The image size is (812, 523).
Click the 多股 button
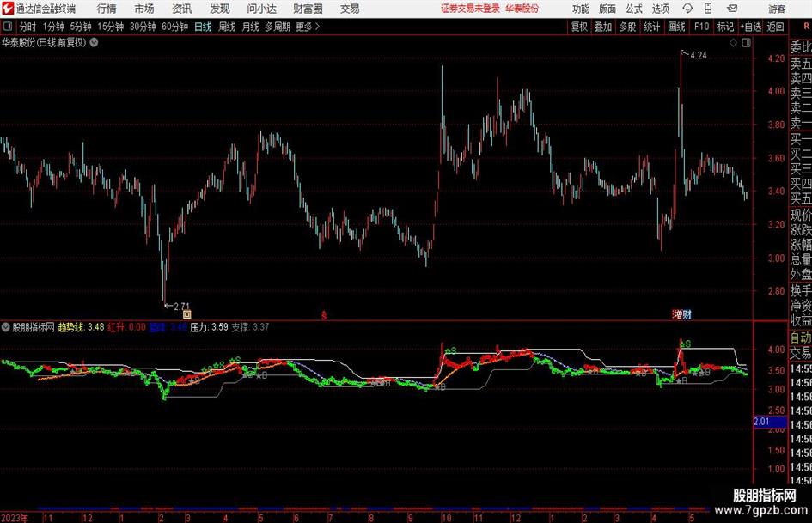coord(627,27)
